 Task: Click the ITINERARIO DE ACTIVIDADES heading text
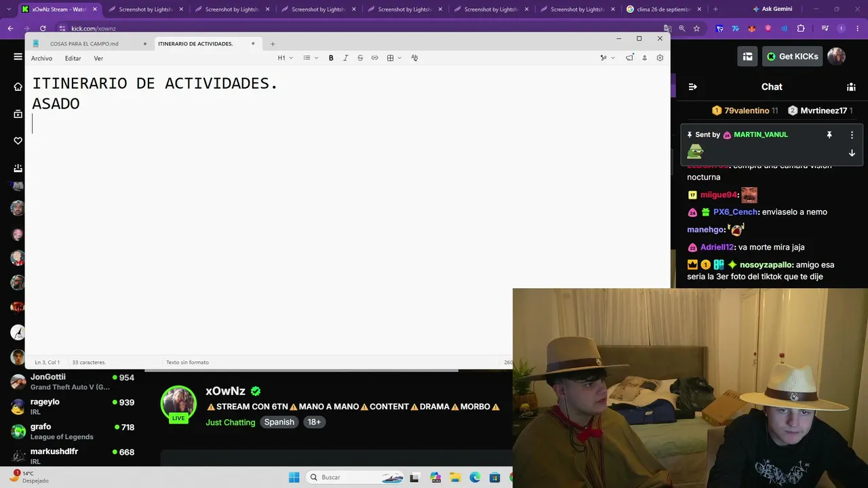[155, 83]
